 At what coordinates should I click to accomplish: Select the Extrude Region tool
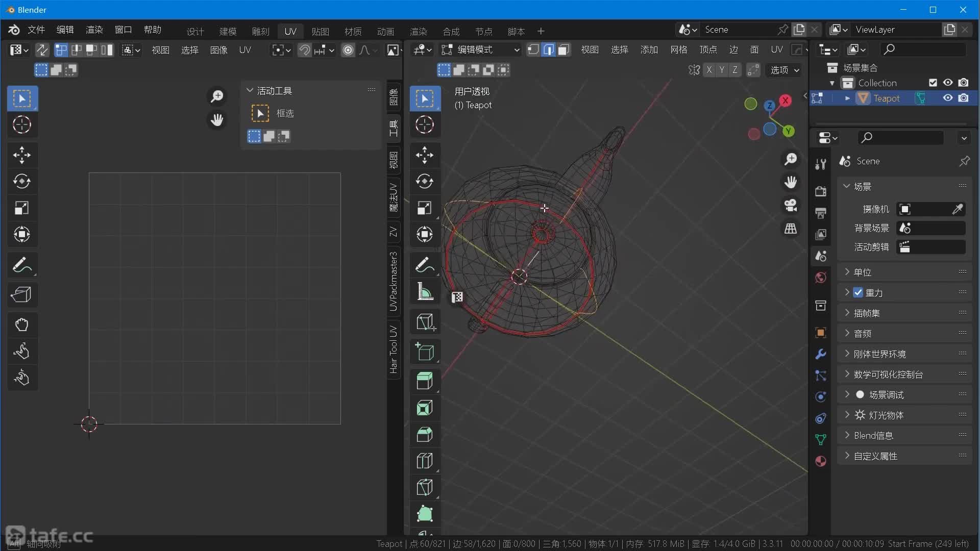coord(425,381)
